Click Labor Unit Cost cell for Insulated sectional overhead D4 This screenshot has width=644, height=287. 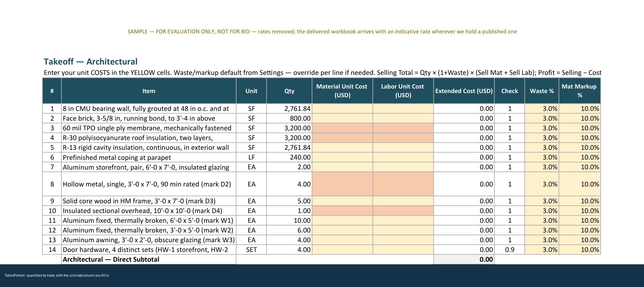coord(403,211)
